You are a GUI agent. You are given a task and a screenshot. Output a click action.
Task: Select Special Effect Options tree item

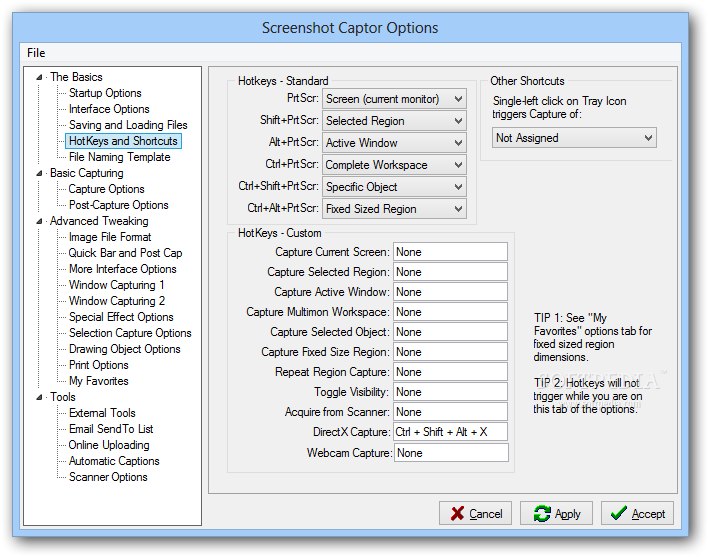pyautogui.click(x=121, y=317)
